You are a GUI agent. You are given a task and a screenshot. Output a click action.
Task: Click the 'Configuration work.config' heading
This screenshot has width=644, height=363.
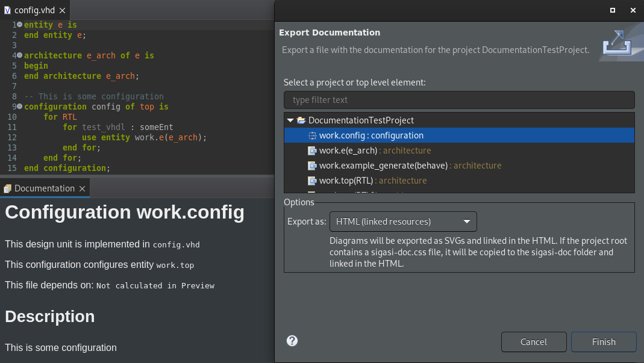(x=125, y=213)
